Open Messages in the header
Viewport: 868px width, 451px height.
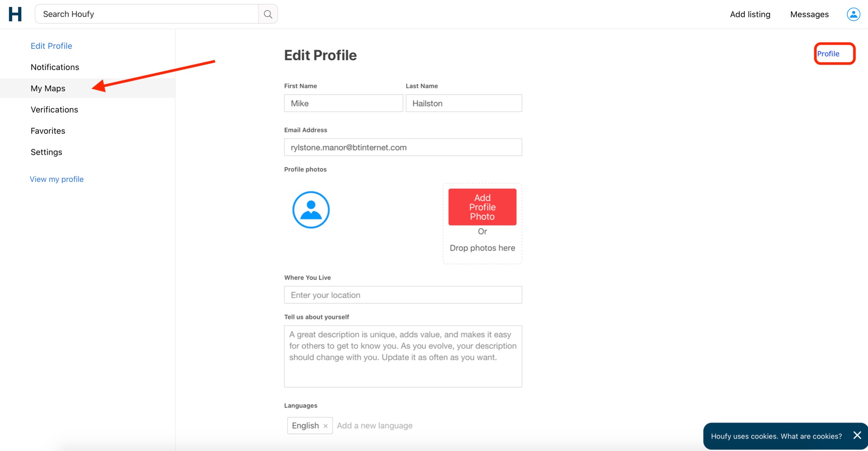pos(809,14)
